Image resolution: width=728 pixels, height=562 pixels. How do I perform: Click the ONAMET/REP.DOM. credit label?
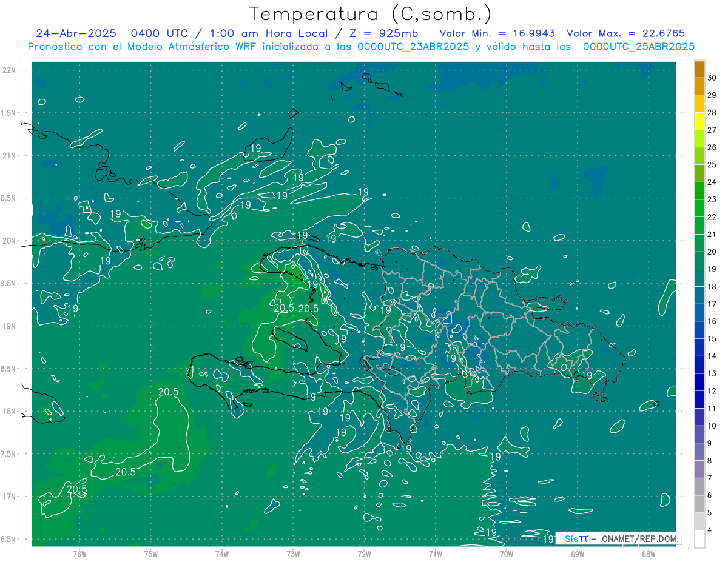tap(639, 538)
